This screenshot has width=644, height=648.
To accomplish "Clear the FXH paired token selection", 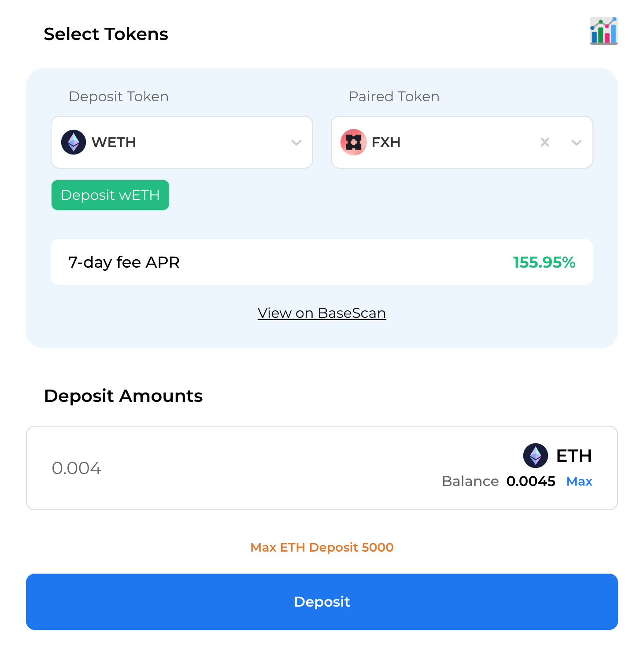I will tap(545, 142).
